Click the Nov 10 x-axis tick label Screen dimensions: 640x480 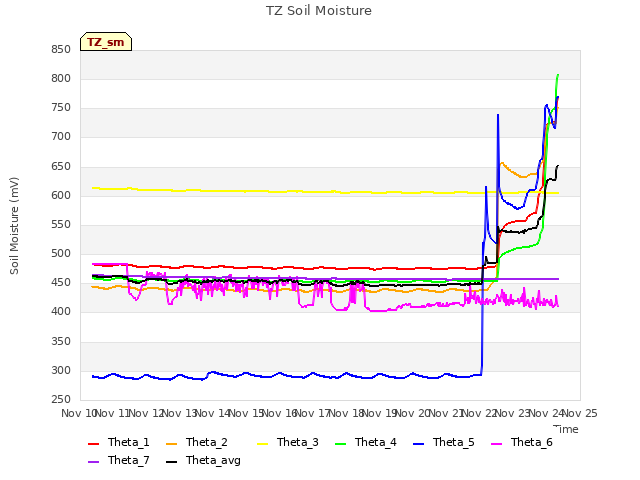78,413
